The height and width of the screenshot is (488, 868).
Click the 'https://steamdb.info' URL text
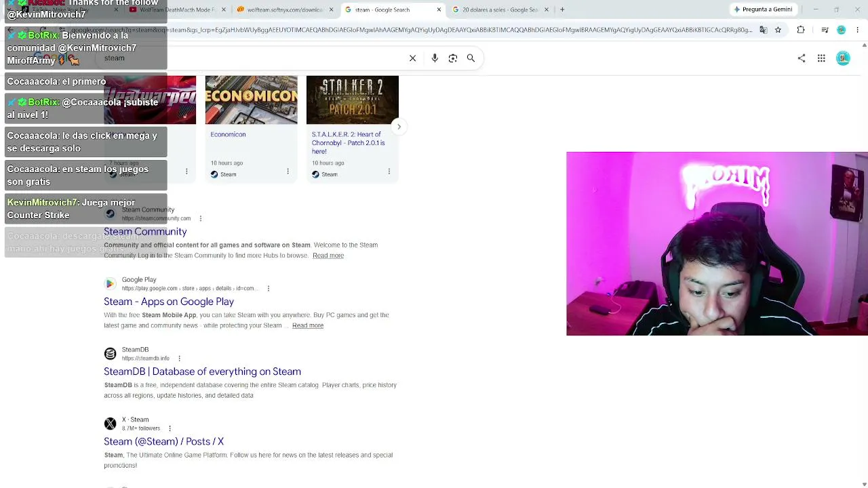[146, 359]
